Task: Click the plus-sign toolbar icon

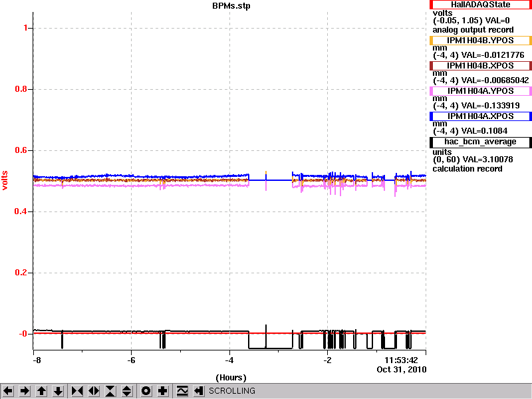Action: pos(163,391)
